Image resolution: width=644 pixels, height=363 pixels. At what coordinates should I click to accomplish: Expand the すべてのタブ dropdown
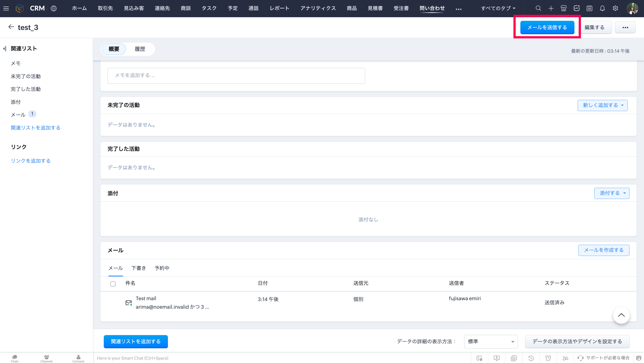[498, 8]
